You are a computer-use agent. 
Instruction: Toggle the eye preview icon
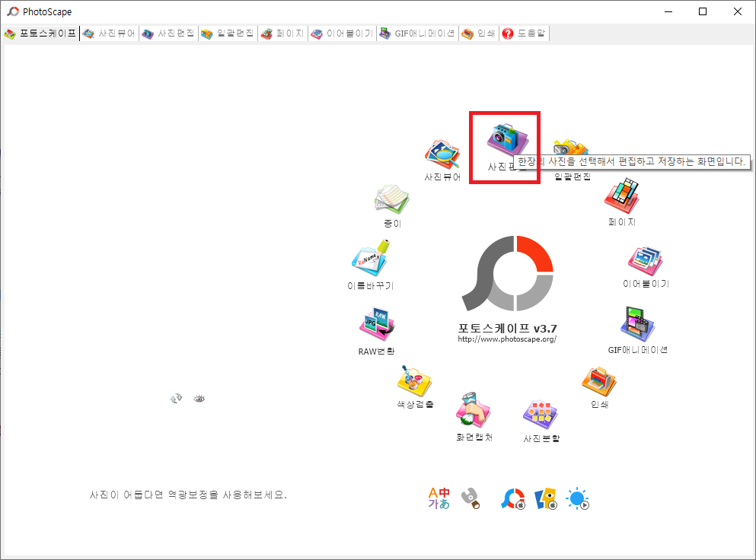pos(199,399)
